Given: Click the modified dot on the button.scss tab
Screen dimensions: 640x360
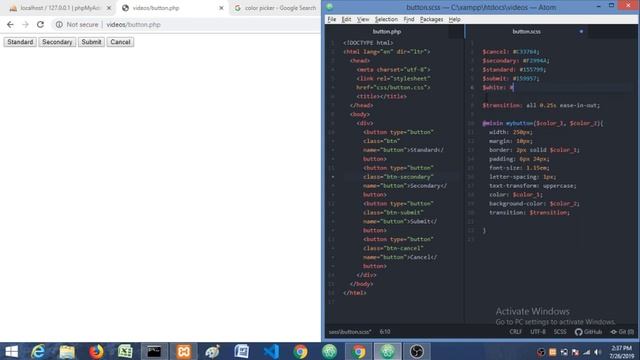Looking at the screenshot, I should (581, 31).
